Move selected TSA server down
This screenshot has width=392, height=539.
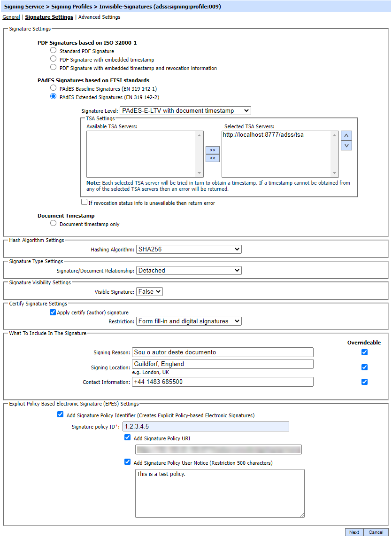(x=346, y=146)
